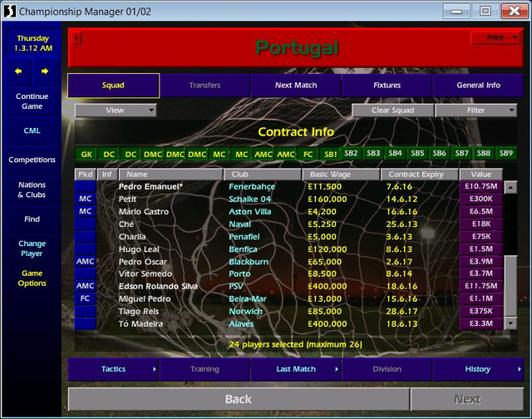The width and height of the screenshot is (532, 419).
Task: Open club Aston Villa
Action: click(x=249, y=212)
